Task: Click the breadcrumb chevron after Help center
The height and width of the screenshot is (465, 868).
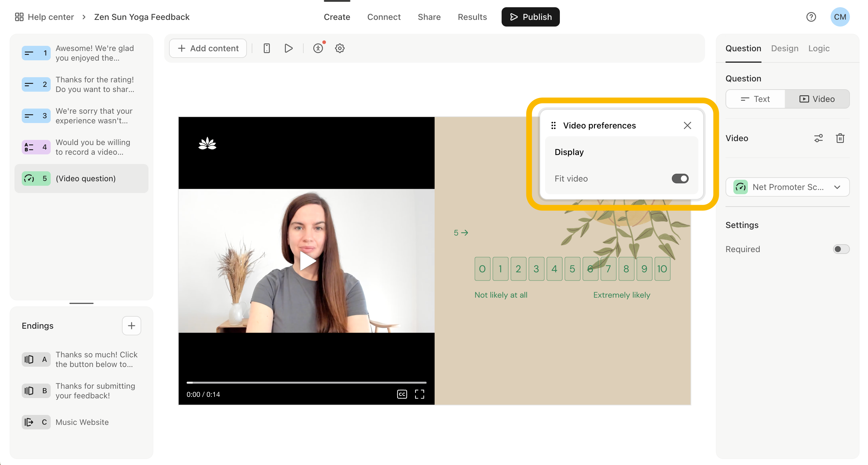Action: click(x=84, y=17)
